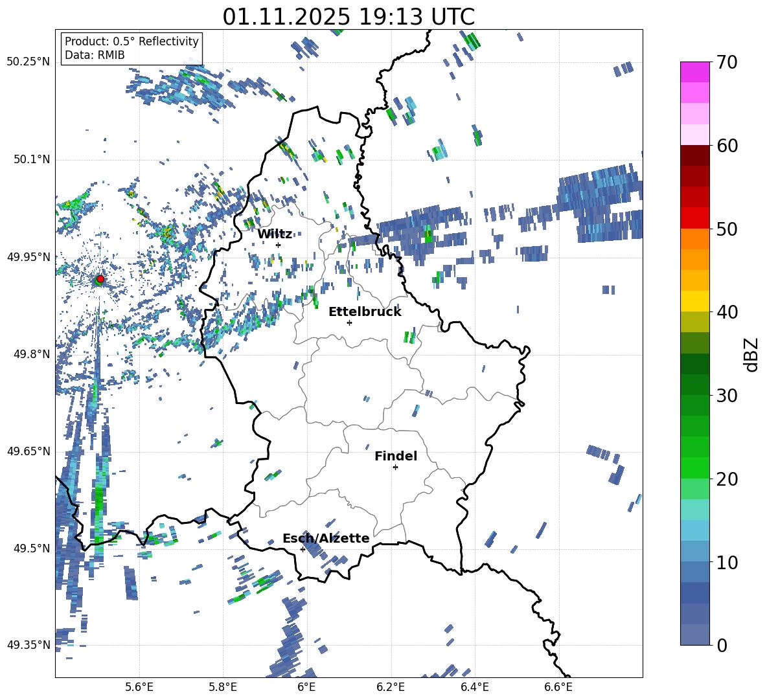Click the 49.65°N latitude label
This screenshot has height=700, width=767.
click(x=29, y=451)
